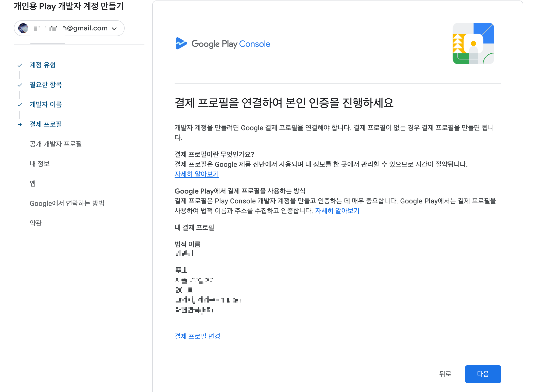The width and height of the screenshot is (550, 392).
Task: Go to 계정 유형 step
Action: 43,65
